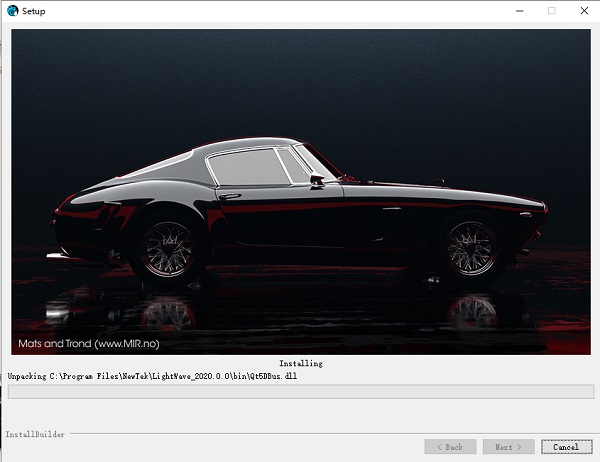Click the InstallBuilder label

point(34,435)
